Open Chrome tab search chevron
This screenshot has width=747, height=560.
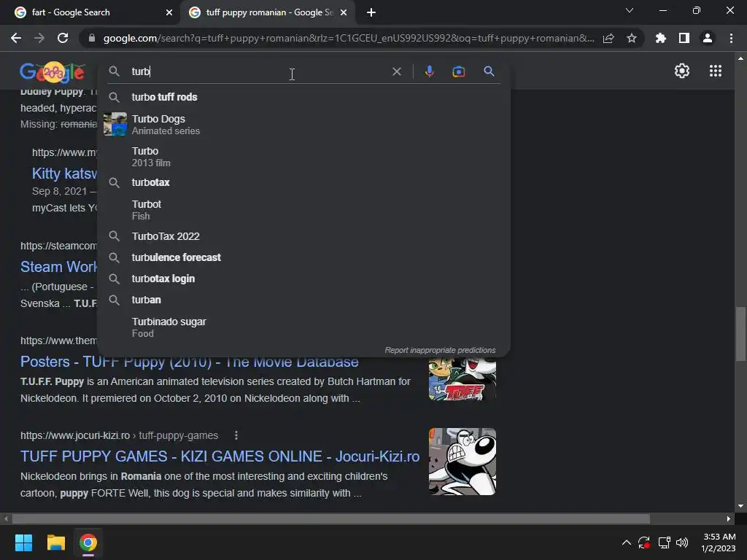630,10
